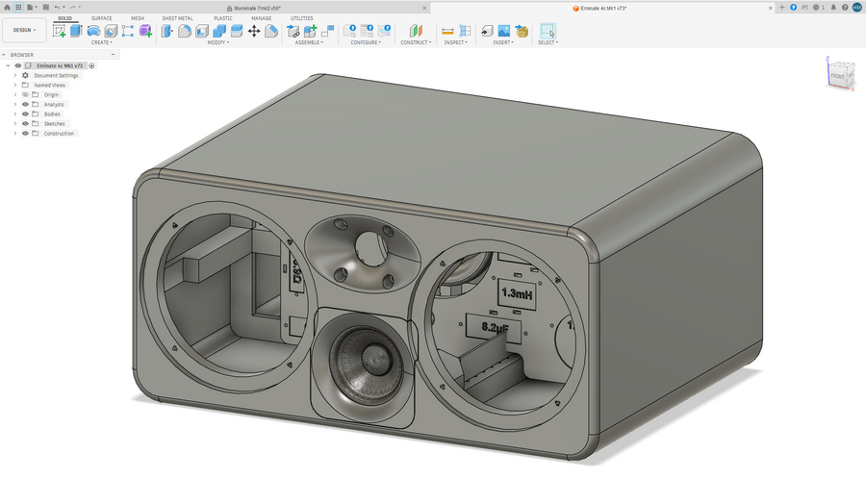The height and width of the screenshot is (504, 866).
Task: Select the Fillet tool
Action: (185, 31)
